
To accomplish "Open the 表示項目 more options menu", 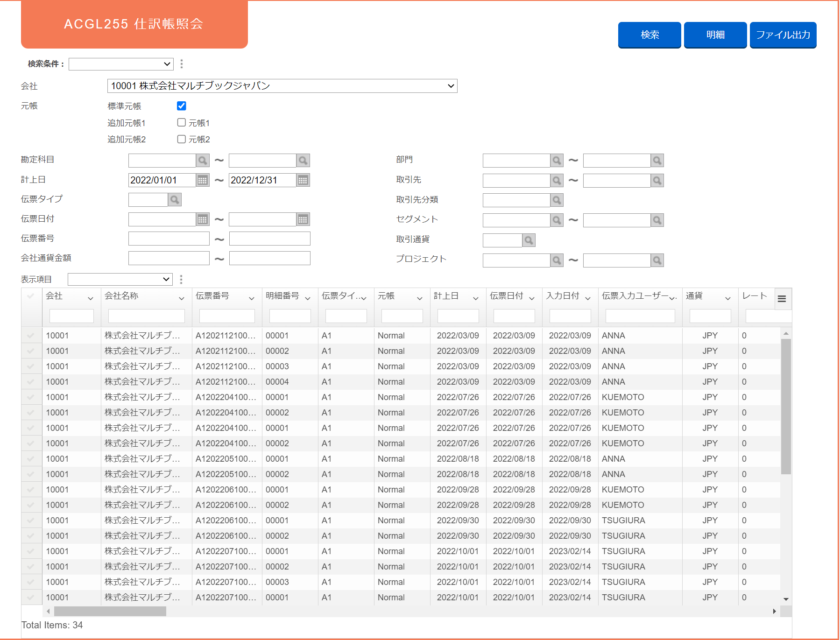I will (181, 280).
